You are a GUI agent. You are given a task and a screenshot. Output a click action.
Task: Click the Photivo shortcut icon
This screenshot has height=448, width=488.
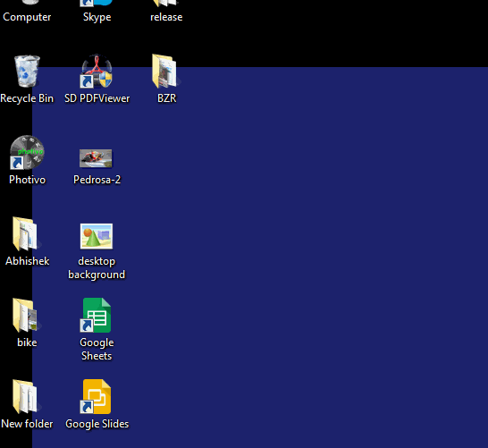click(27, 152)
